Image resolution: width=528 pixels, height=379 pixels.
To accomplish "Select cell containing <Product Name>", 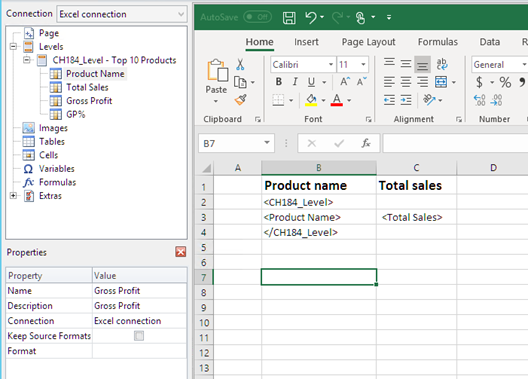I will pos(319,217).
